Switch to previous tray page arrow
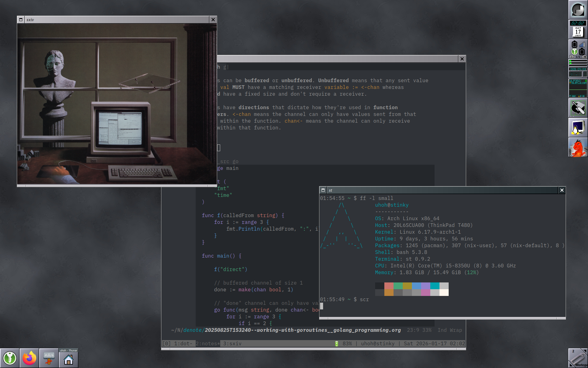588x368 pixels. (x=572, y=57)
